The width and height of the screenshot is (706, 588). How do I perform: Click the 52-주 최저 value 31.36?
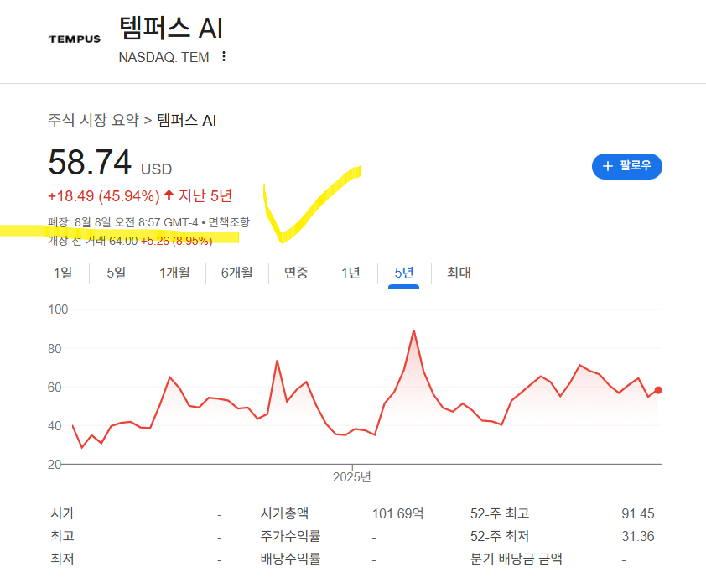point(638,536)
